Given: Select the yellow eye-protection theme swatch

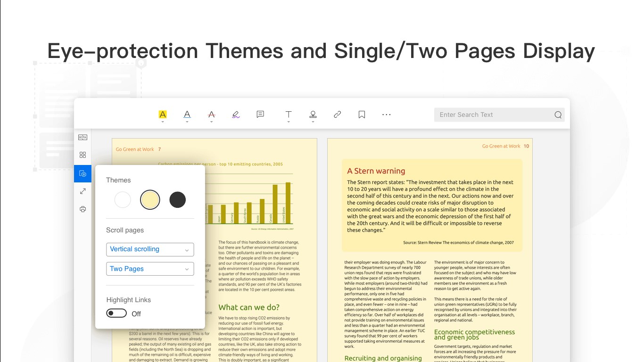Looking at the screenshot, I should click(x=150, y=200).
